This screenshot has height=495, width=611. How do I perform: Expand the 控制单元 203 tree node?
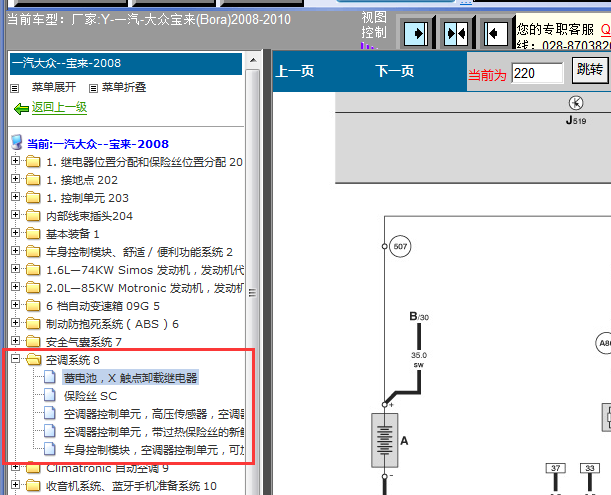click(x=15, y=196)
